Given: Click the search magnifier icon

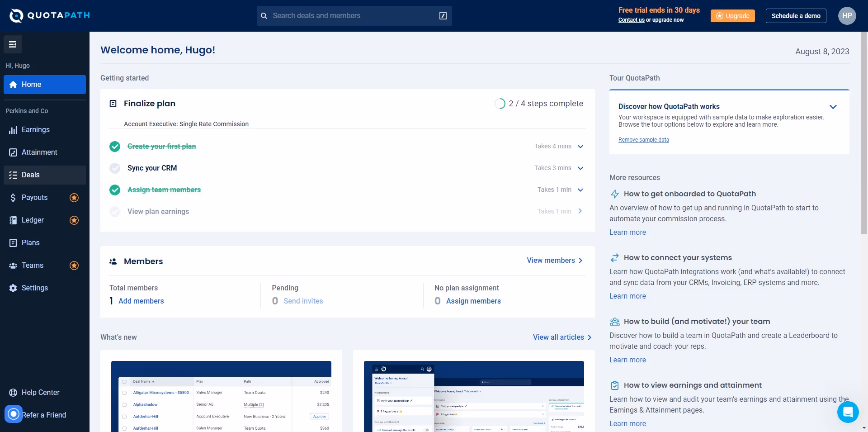Looking at the screenshot, I should (264, 16).
